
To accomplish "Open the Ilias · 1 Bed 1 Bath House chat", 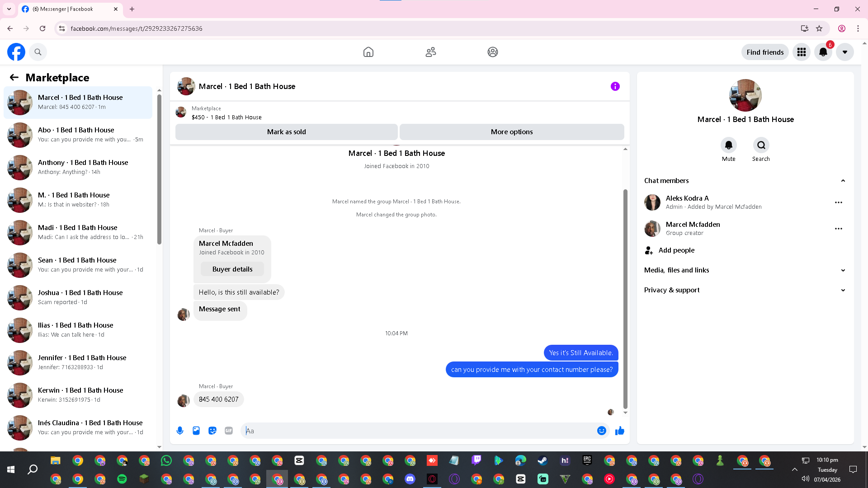I will coord(78,330).
